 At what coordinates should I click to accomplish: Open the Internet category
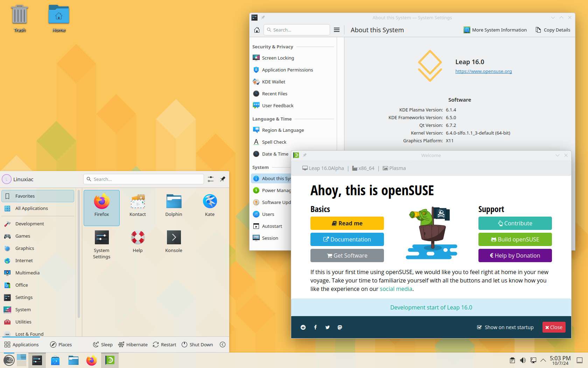pos(38,260)
